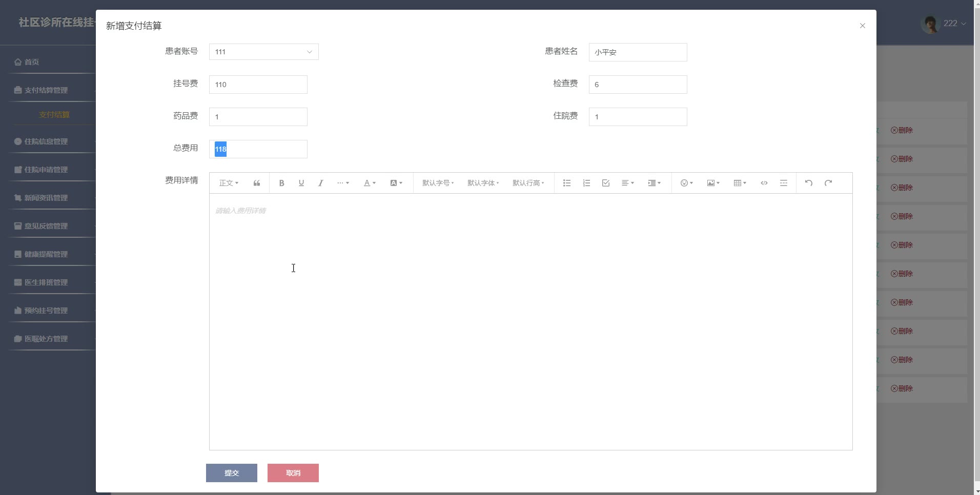This screenshot has height=495, width=980.
Task: Redo the last editor action
Action: point(828,183)
